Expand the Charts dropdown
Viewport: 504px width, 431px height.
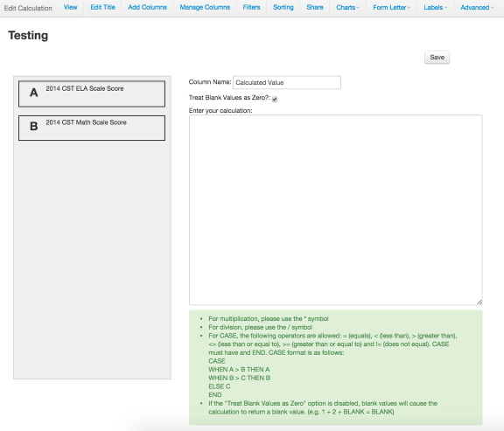coord(347,7)
